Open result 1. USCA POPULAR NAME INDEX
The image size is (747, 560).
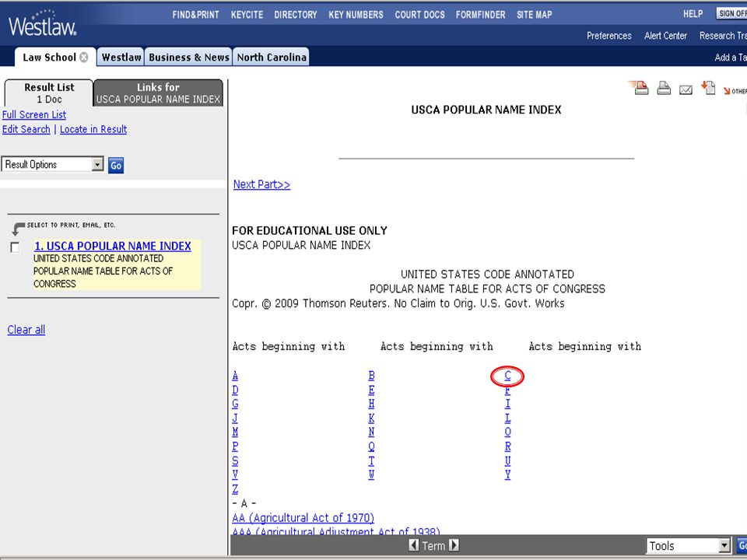112,247
